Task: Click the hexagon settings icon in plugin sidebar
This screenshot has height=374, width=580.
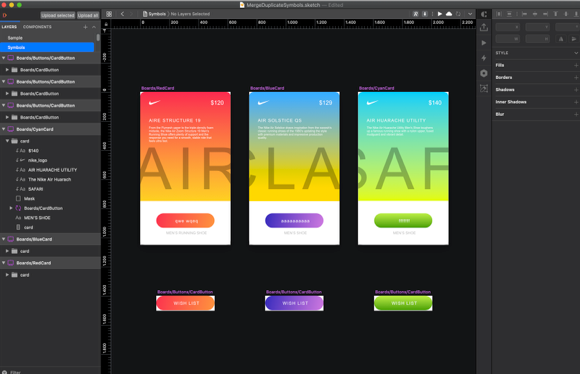Action: 484,73
